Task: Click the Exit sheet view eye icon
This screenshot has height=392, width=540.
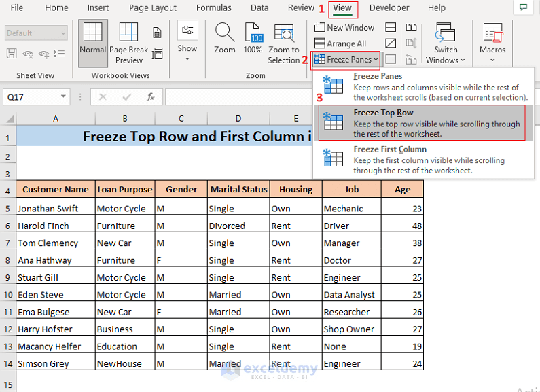Action: click(28, 54)
